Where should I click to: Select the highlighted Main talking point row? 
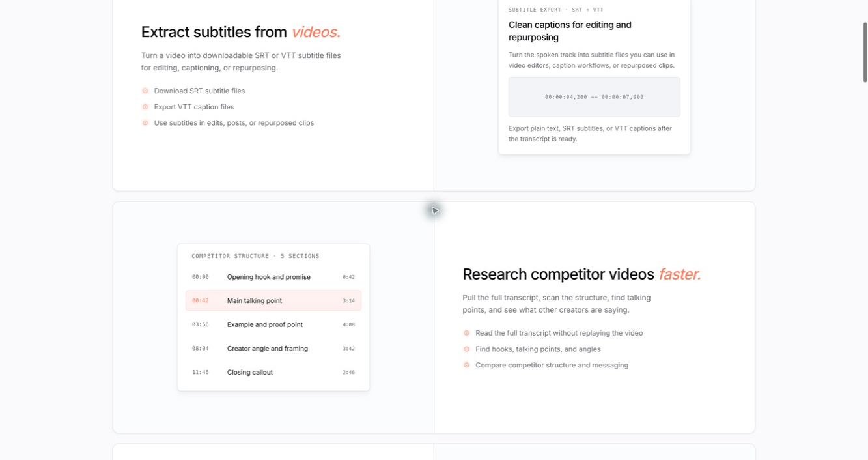pyautogui.click(x=273, y=300)
